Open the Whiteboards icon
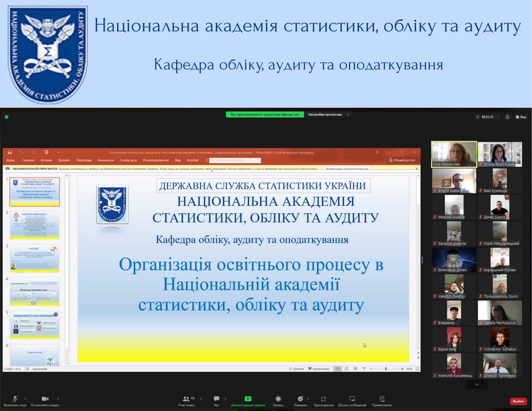Image resolution: width=532 pixels, height=411 pixels. (352, 399)
